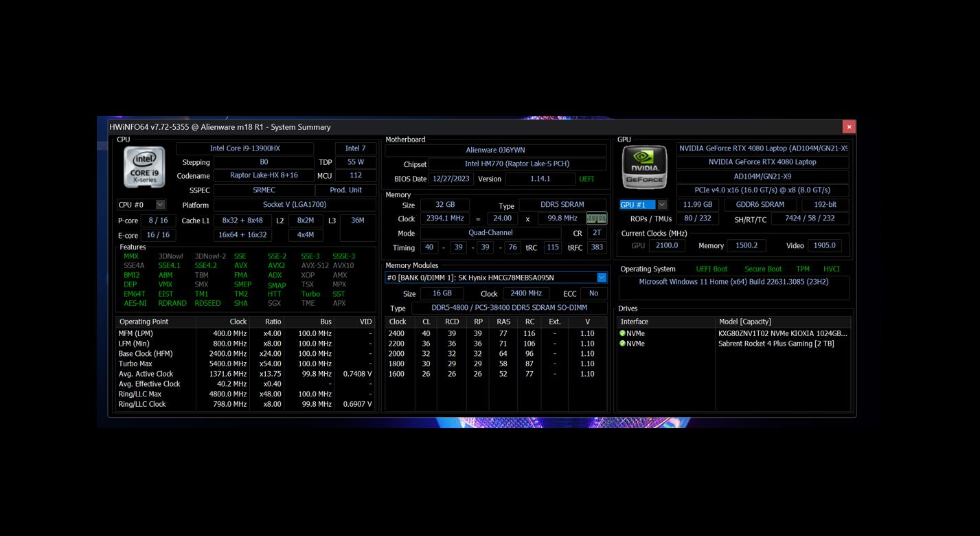Select the Sabrent Rocket 4 Plus drive row
Viewport: 980px width, 536px height.
point(734,344)
